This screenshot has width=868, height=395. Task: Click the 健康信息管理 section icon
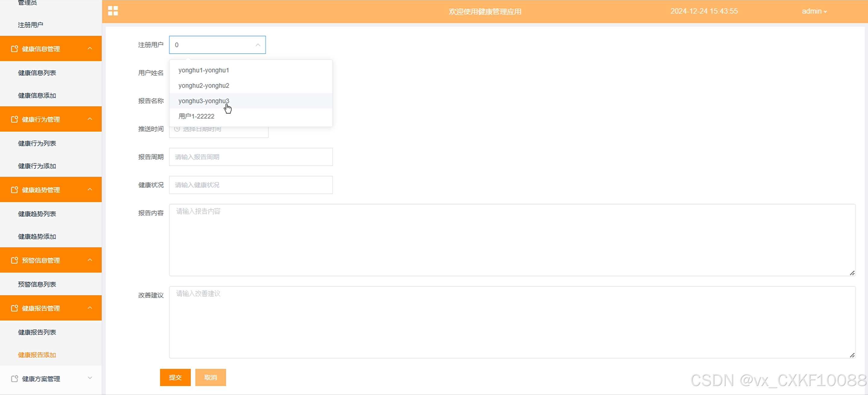(14, 49)
